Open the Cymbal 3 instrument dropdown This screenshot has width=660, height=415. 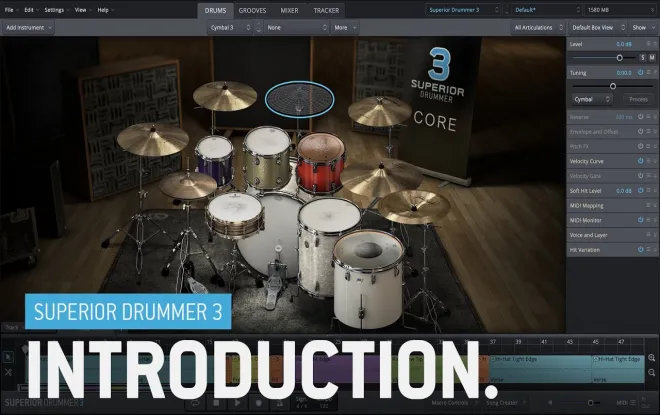point(230,28)
